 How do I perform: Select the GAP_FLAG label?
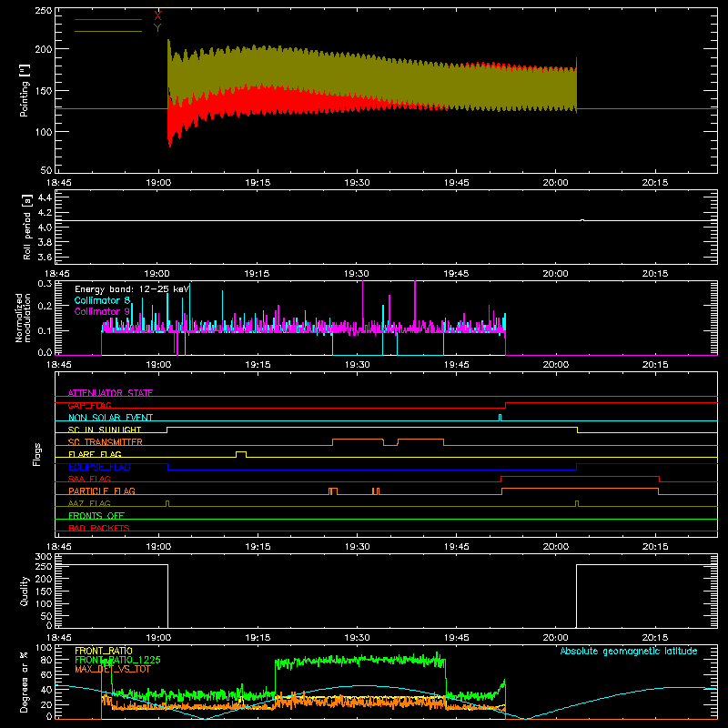pos(89,405)
